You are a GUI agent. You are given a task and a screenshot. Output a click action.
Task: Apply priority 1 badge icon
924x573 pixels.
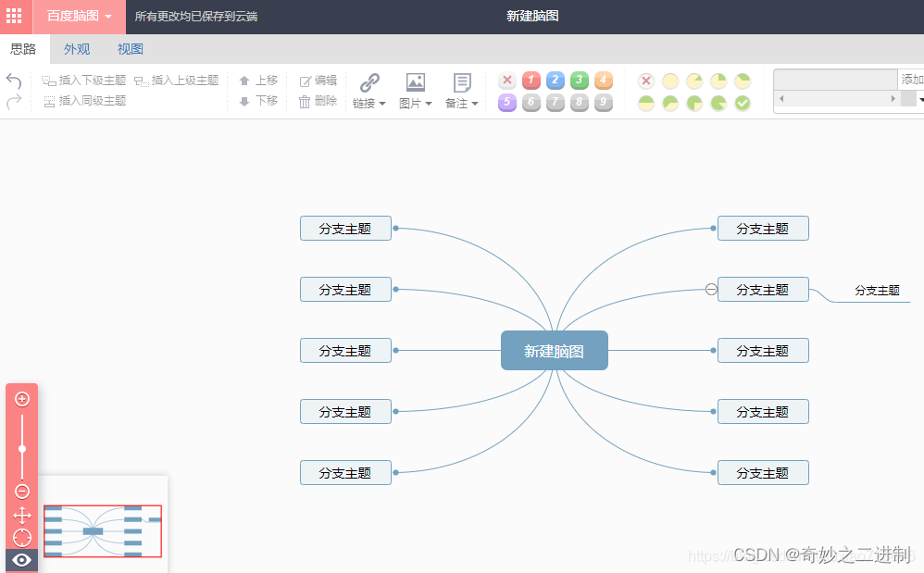point(531,81)
